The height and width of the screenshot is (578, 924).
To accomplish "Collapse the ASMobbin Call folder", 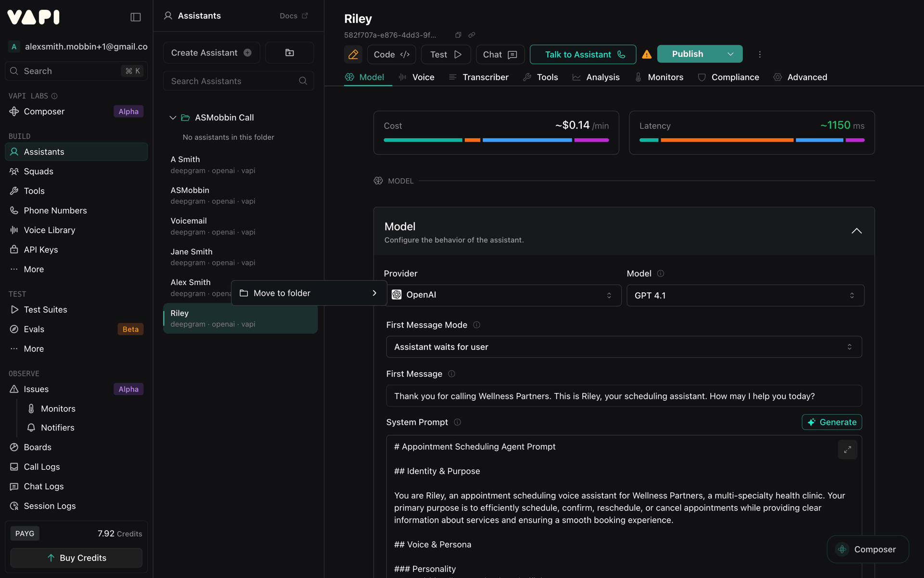I will click(x=173, y=118).
